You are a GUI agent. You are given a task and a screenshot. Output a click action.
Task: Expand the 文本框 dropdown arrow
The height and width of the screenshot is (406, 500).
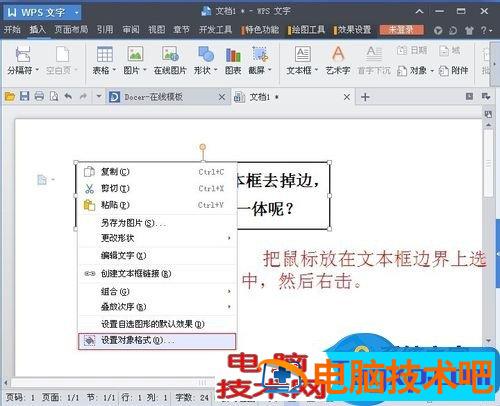316,70
